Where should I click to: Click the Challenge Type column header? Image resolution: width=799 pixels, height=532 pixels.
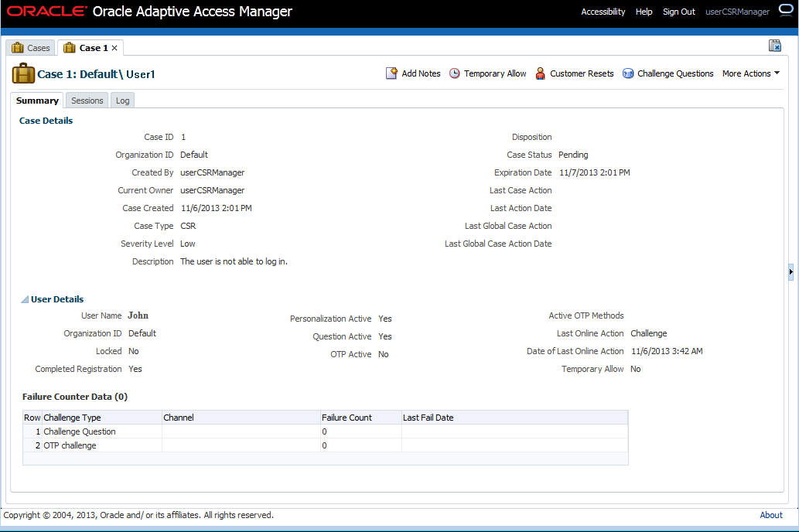coord(101,418)
